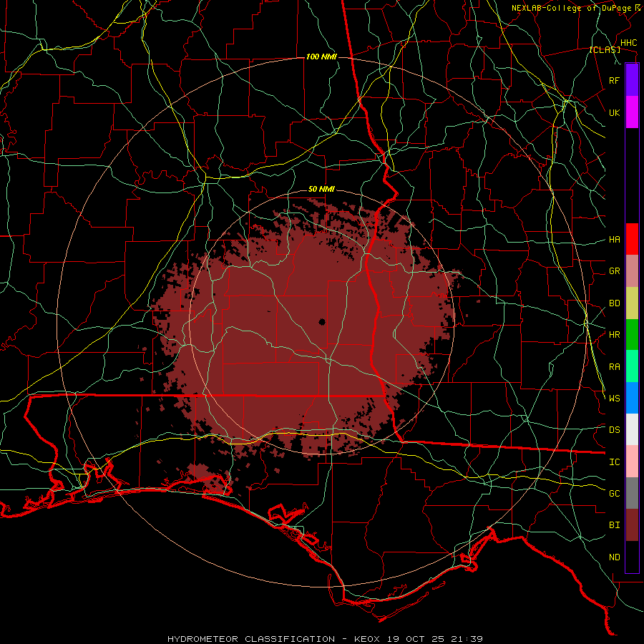644x644 pixels.
Task: Click the Hydrometeor Classification KEOX title text
Action: (325, 639)
